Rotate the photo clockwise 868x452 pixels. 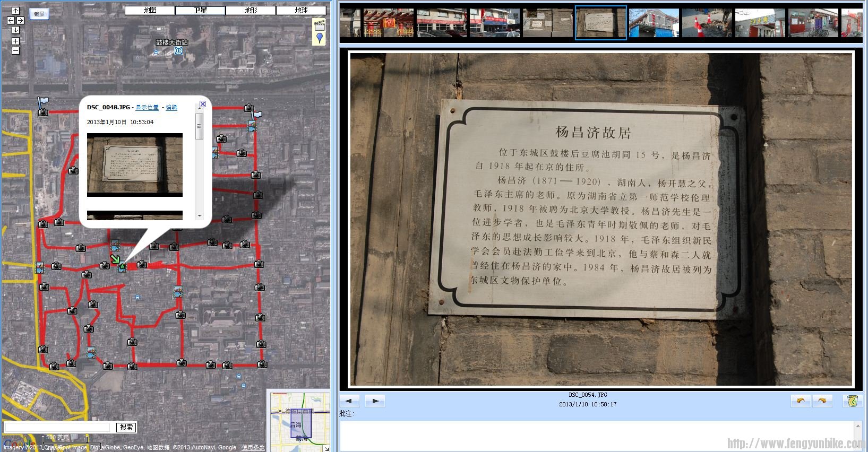pos(822,401)
